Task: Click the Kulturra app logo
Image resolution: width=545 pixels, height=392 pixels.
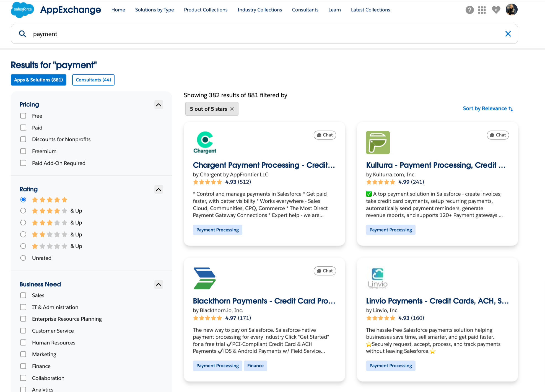Action: [378, 142]
